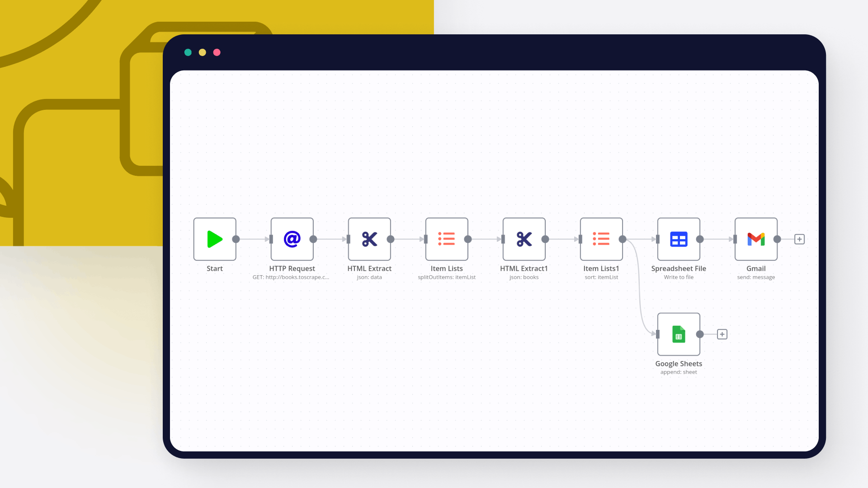Add node after Google Sheets plus button
Viewport: 868px width, 488px height.
click(x=722, y=334)
